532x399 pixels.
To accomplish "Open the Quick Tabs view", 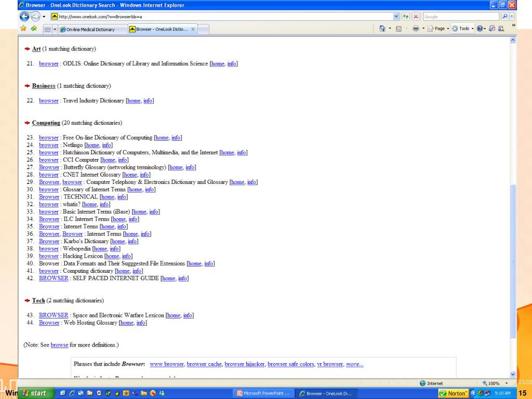I will (47, 30).
